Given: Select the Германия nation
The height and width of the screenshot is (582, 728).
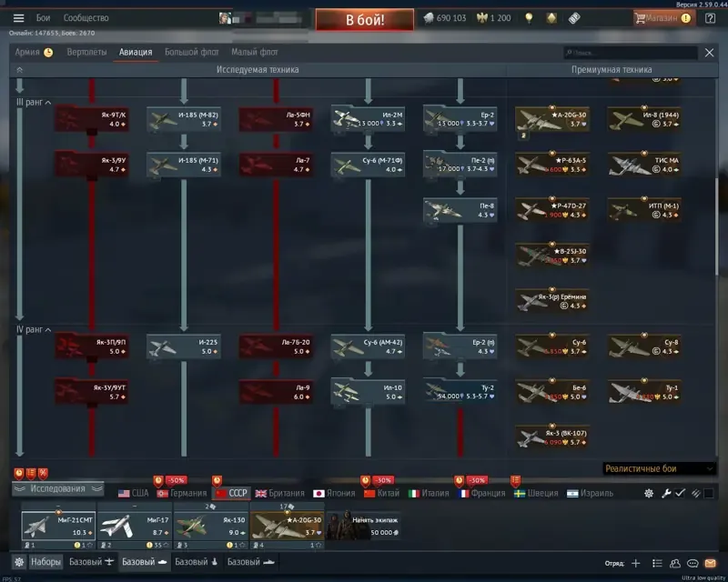Looking at the screenshot, I should 182,494.
